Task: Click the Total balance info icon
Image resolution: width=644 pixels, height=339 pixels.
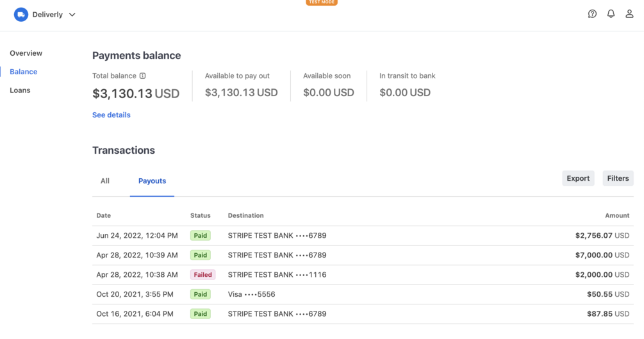Action: tap(143, 76)
